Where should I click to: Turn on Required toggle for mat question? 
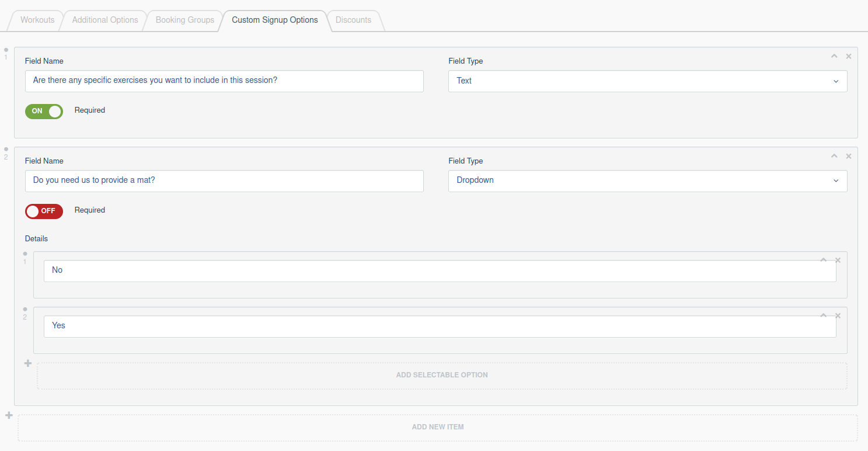tap(44, 211)
